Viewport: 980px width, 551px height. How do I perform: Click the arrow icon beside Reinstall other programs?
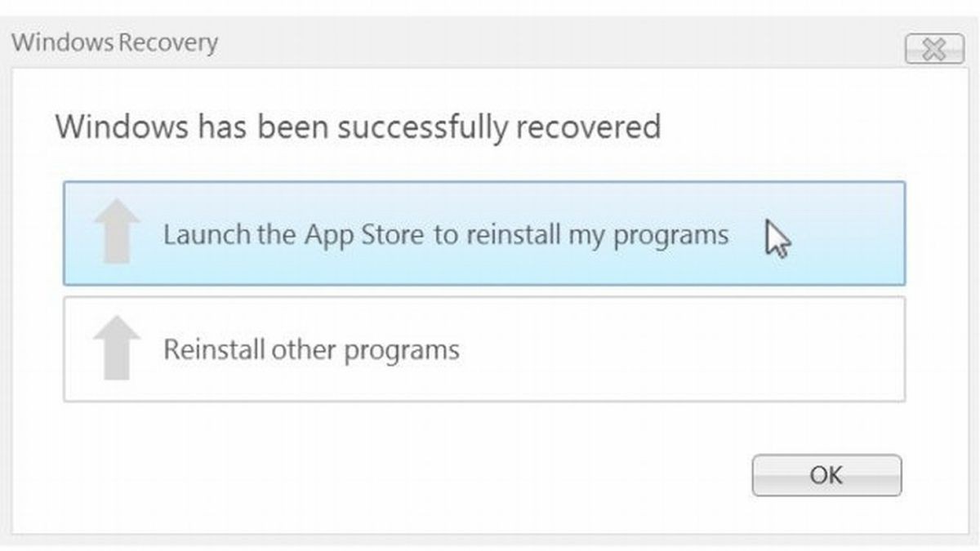pos(118,348)
